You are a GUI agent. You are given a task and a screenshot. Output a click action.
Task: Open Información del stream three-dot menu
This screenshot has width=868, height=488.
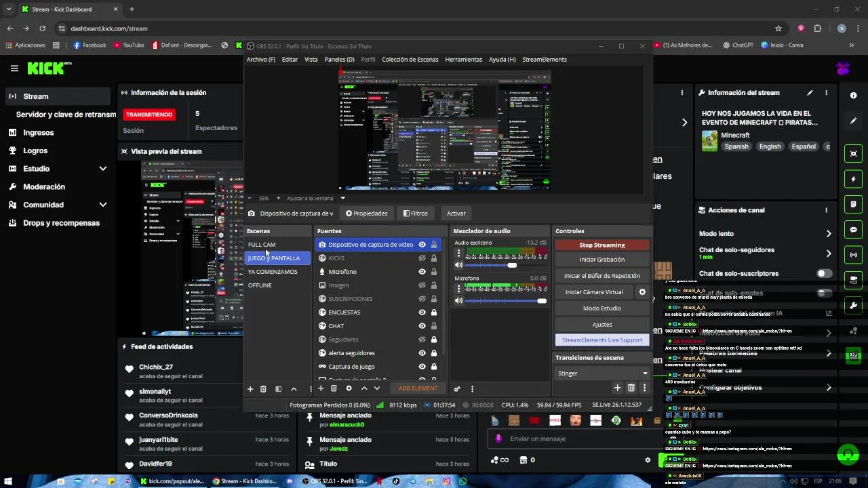pyautogui.click(x=826, y=93)
